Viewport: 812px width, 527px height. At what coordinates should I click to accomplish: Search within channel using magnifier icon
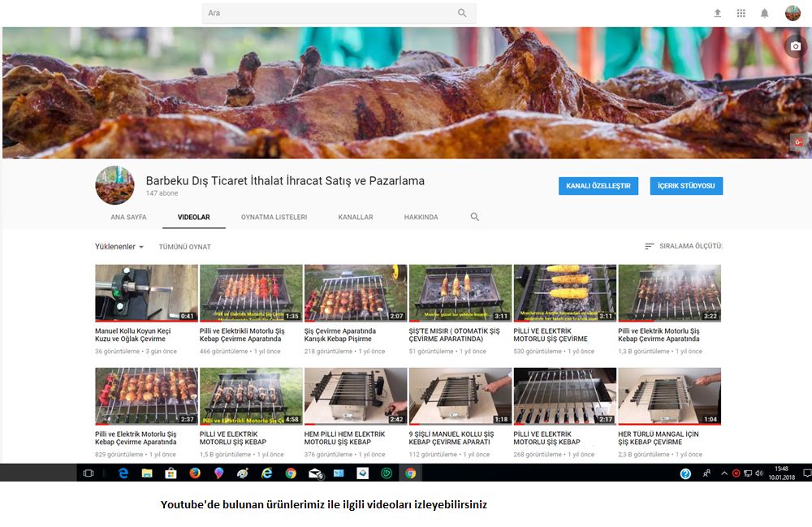474,217
